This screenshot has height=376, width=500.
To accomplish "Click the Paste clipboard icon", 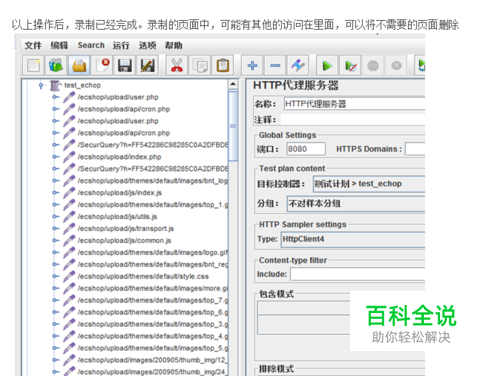I will (223, 65).
